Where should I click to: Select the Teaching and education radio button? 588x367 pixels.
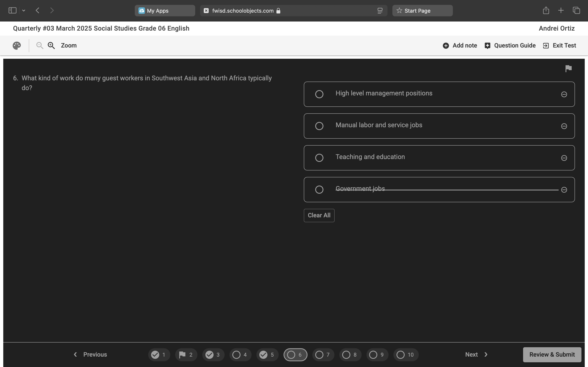(319, 158)
